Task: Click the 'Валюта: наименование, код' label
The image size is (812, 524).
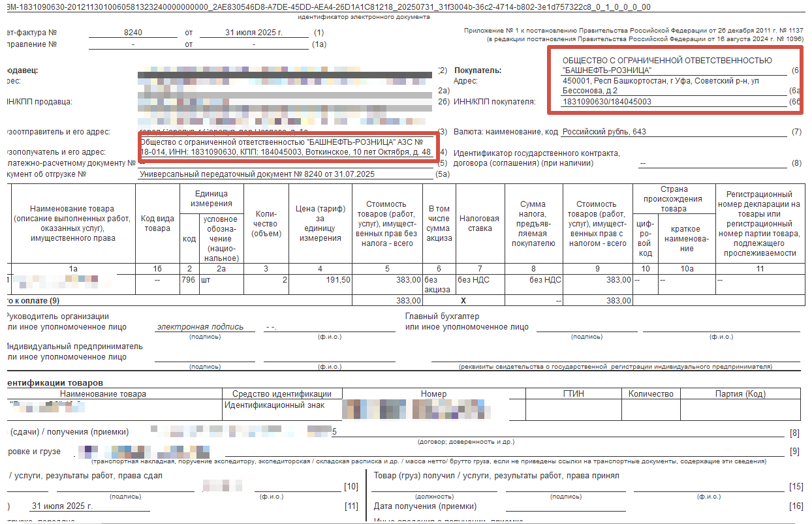Action: pos(506,132)
